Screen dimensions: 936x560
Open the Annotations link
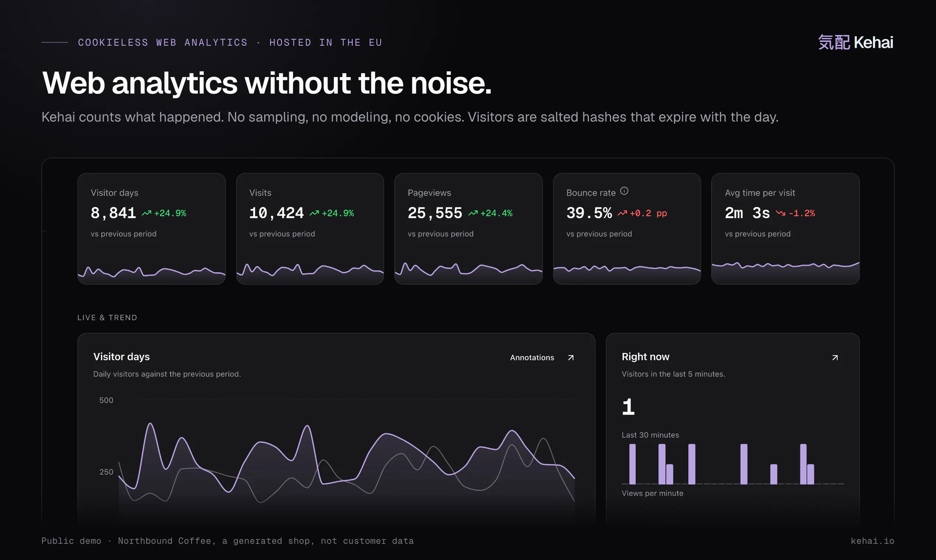(532, 357)
